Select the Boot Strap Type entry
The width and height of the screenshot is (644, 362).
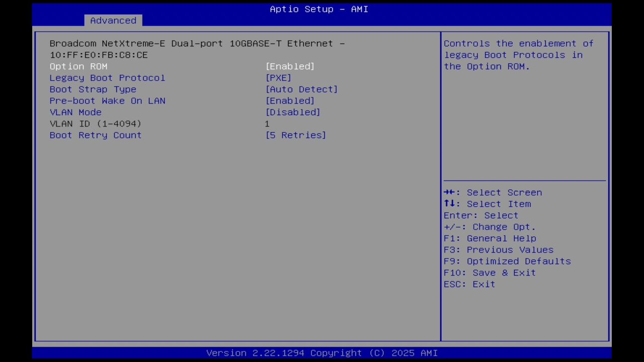[x=93, y=89]
